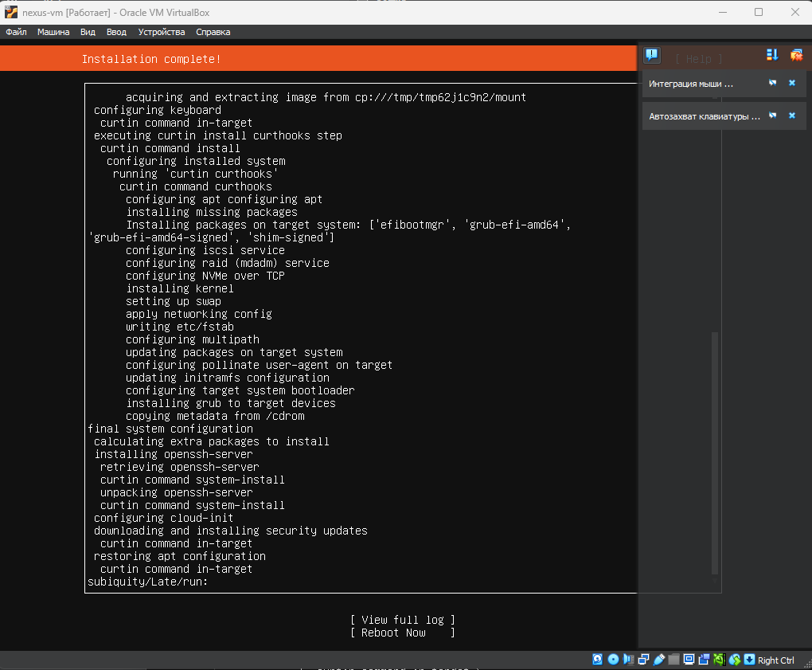
Task: Click the optical disk status icon
Action: coord(613,659)
